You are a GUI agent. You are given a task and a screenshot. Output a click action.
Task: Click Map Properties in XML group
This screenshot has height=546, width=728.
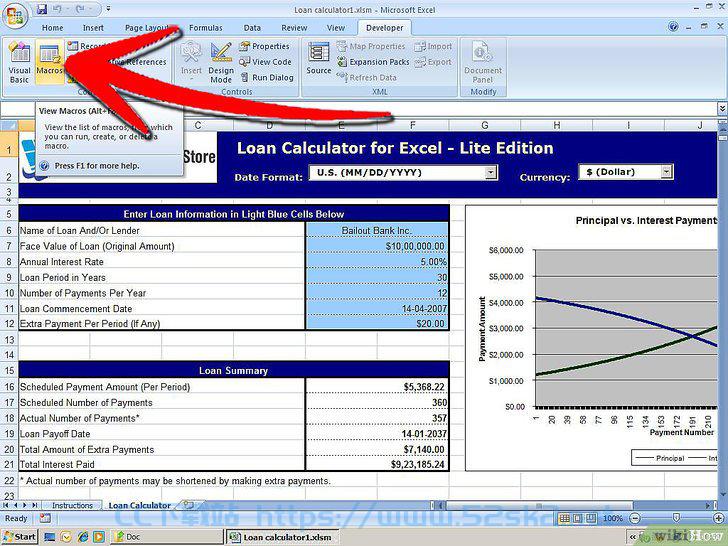(x=371, y=46)
